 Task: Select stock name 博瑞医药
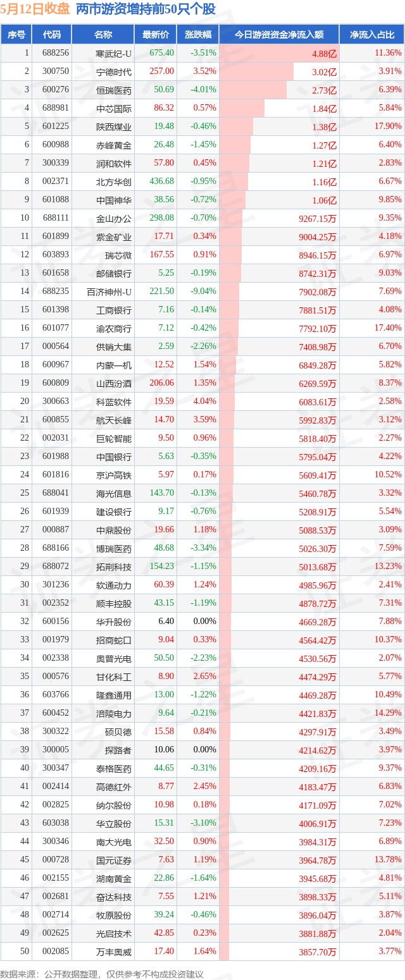113,548
